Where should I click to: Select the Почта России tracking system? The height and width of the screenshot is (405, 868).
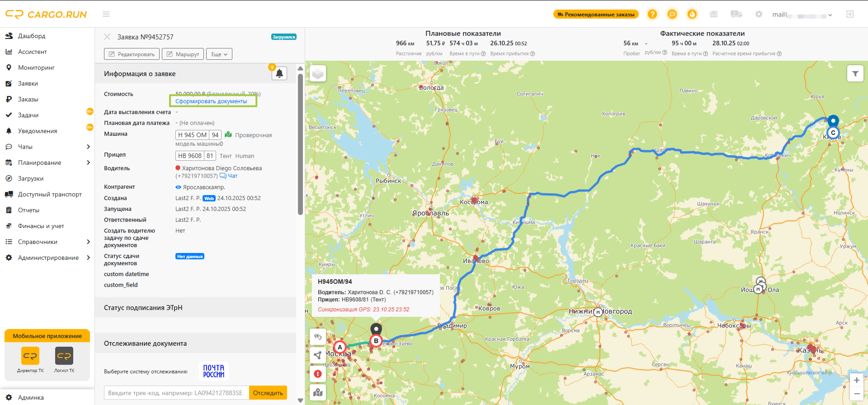pos(213,371)
